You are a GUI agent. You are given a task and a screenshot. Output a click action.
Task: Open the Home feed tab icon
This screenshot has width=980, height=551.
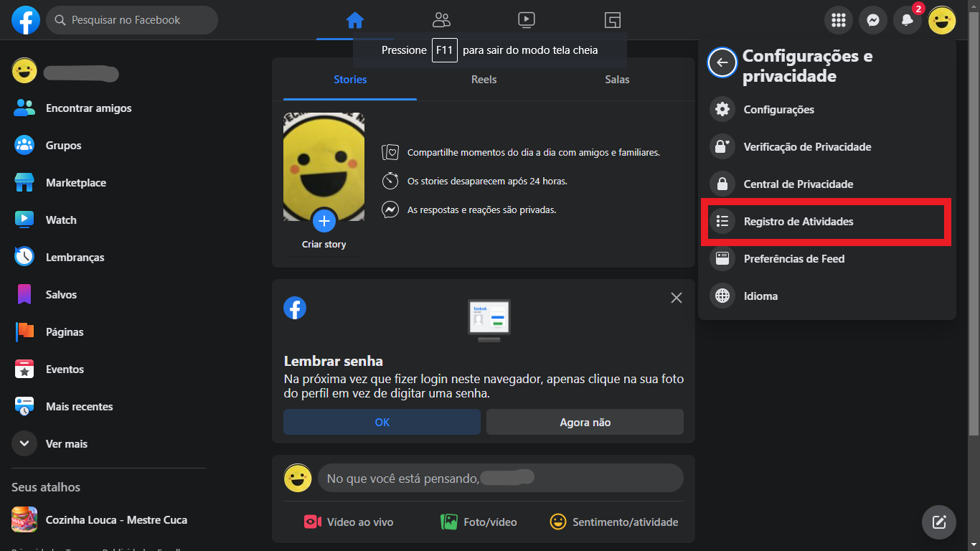[x=355, y=20]
